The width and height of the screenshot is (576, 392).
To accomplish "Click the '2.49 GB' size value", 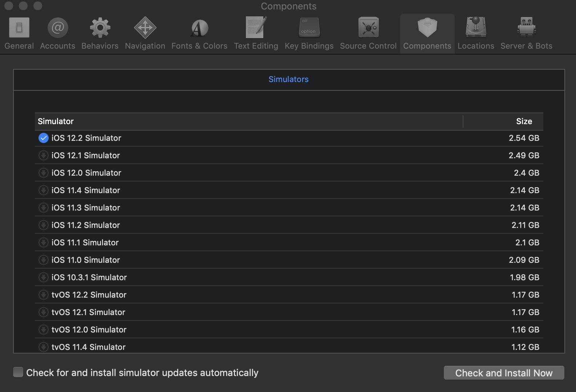I will pyautogui.click(x=524, y=155).
